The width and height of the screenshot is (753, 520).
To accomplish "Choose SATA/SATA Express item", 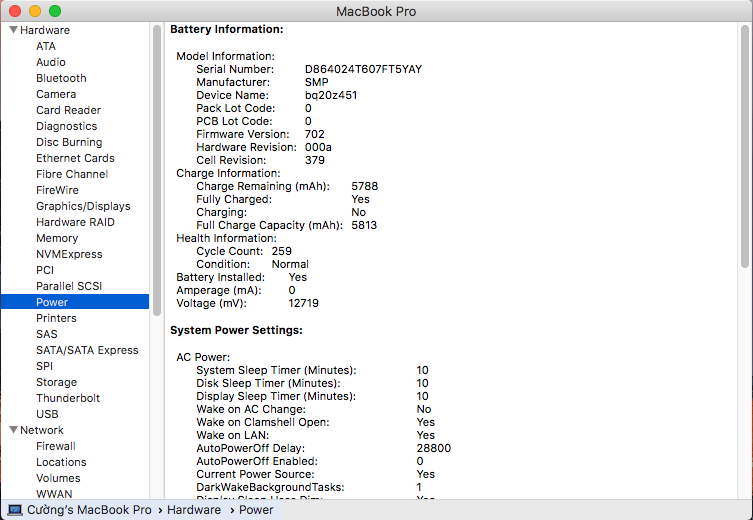I will click(87, 350).
